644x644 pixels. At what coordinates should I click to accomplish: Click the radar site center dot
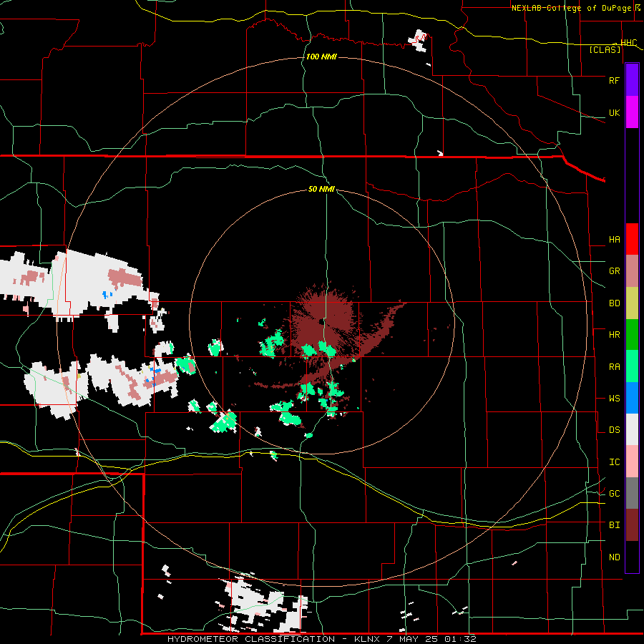(321, 321)
